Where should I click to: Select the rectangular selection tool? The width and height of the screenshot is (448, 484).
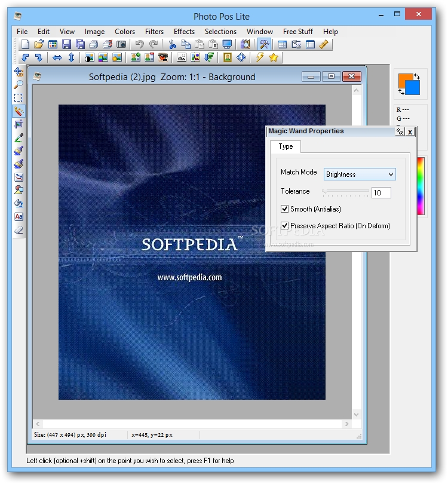point(19,98)
